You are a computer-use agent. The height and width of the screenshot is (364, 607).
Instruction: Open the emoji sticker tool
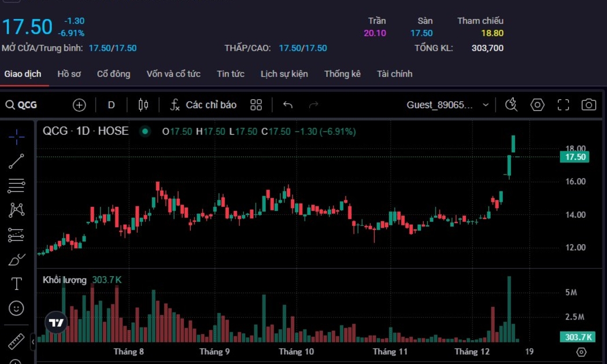(x=16, y=309)
